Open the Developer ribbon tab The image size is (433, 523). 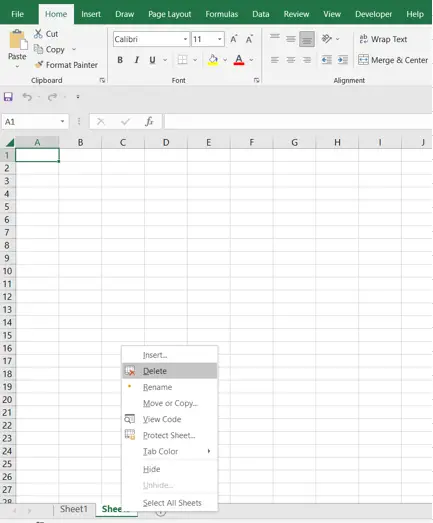[373, 14]
